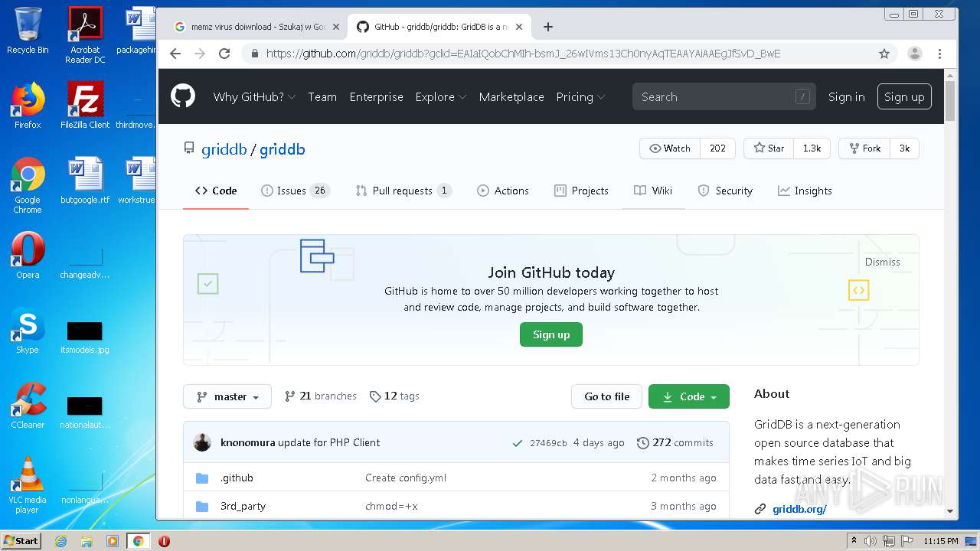Launch Firefox from the desktop
Screen dimensions: 980x551
coord(28,106)
